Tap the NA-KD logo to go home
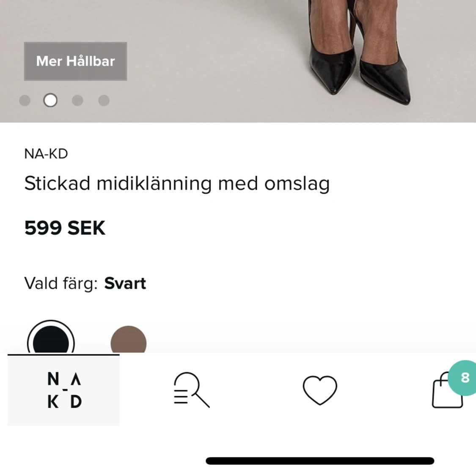The image size is (476, 476). point(63,390)
